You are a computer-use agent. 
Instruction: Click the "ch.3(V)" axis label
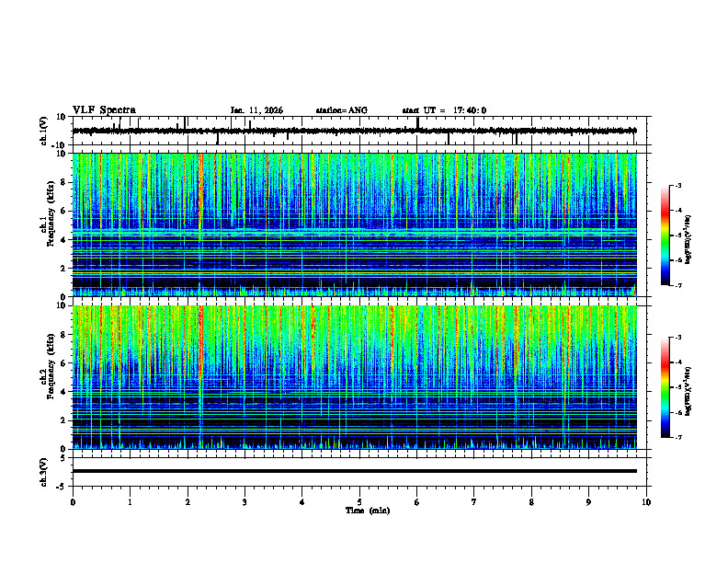(44, 472)
